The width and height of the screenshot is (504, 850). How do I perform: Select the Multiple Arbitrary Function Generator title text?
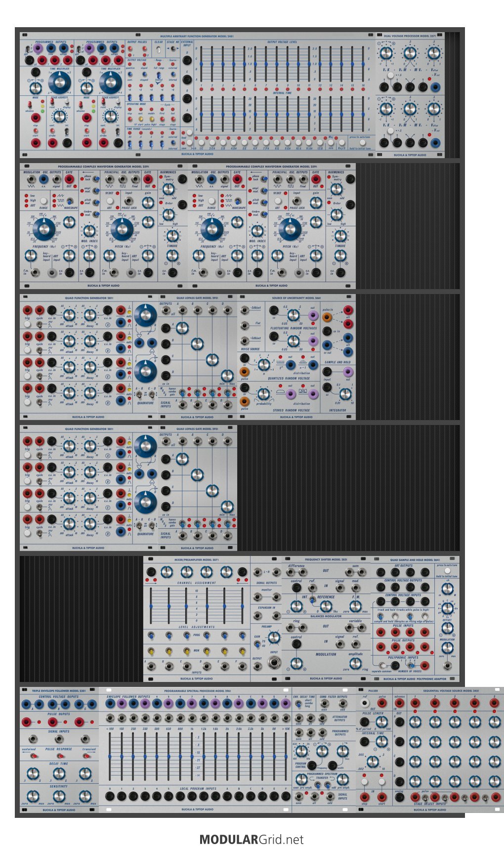(x=197, y=36)
